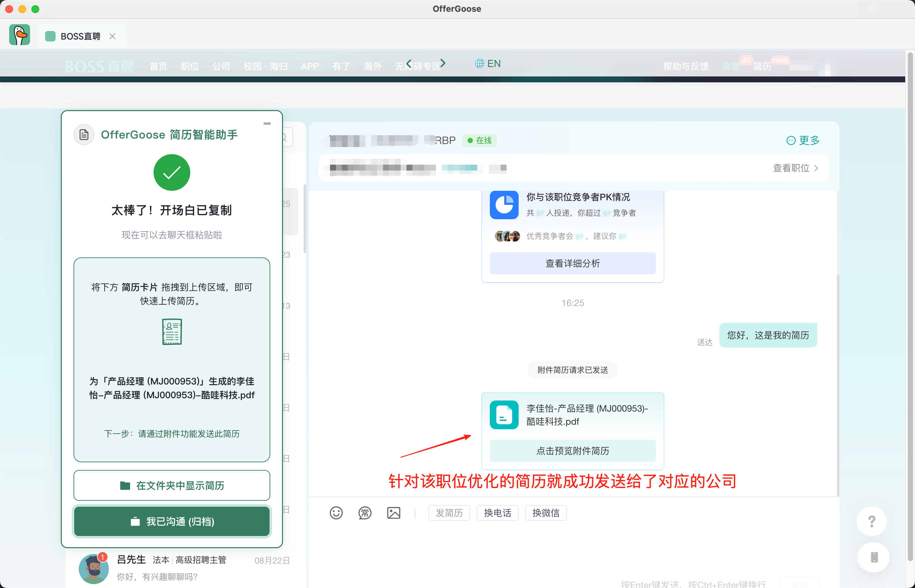Screen dimensions: 915x588
Task: Click the resume card document icon
Action: pyautogui.click(x=172, y=332)
